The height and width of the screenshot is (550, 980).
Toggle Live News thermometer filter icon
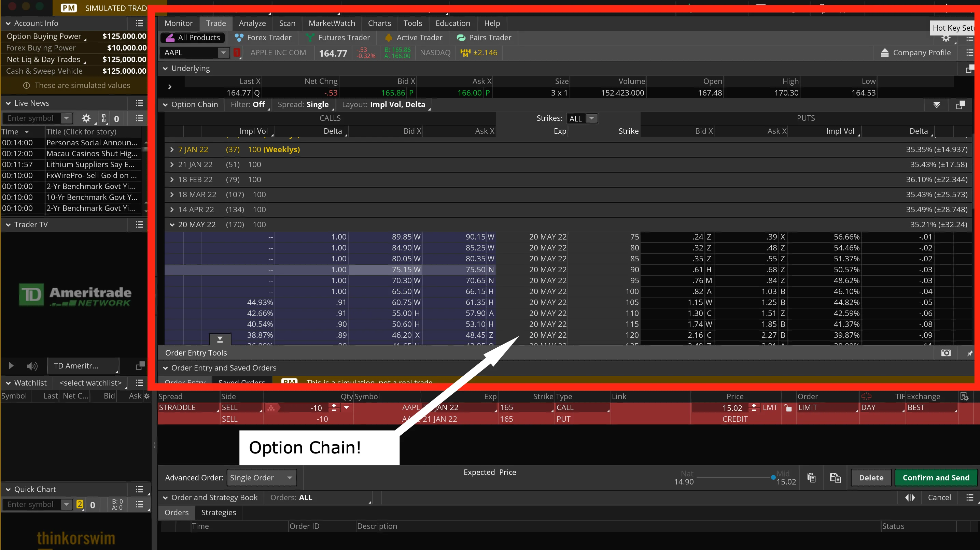[x=104, y=119]
